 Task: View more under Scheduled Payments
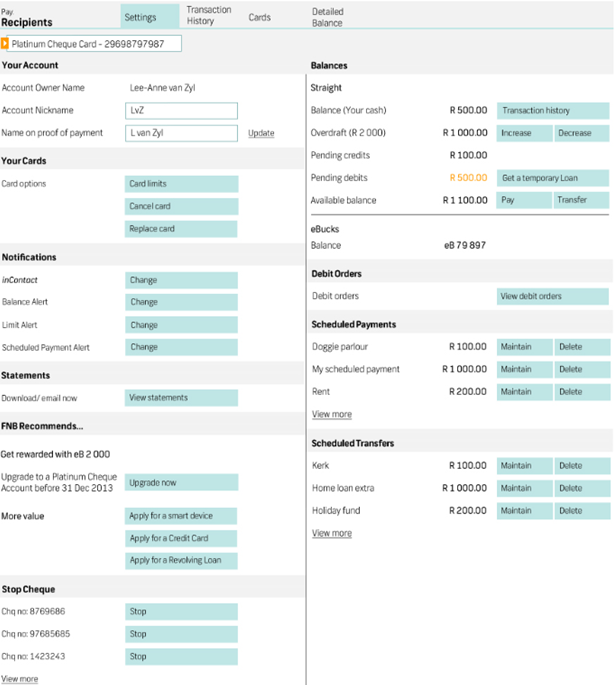pos(332,414)
